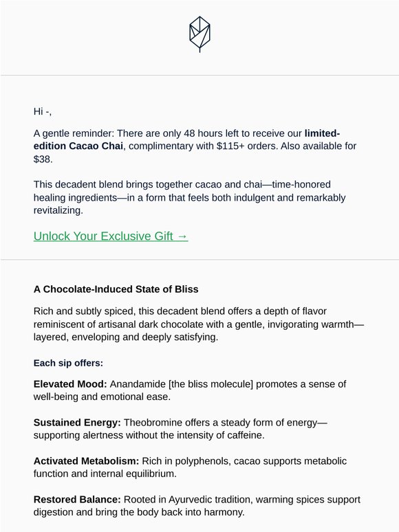Click the geometric leaf logo icon
The width and height of the screenshot is (399, 532).
tap(199, 34)
